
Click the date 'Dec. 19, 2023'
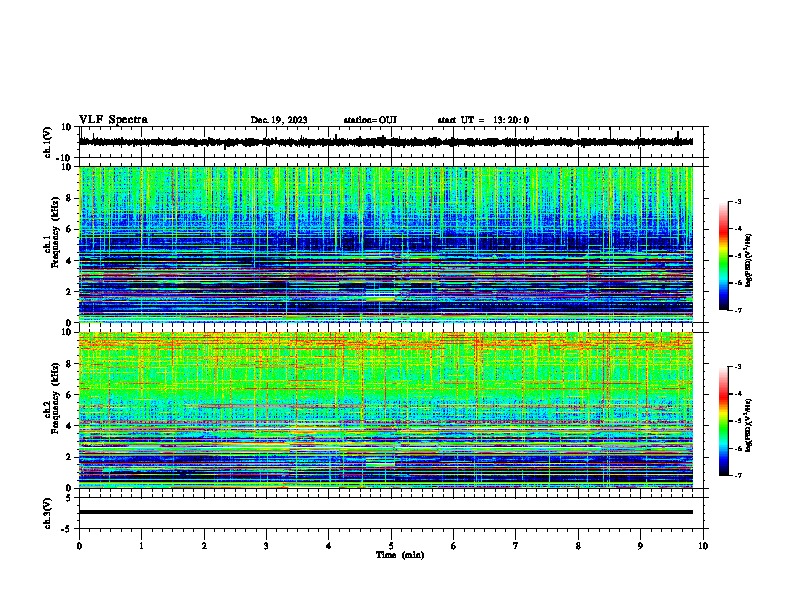(279, 120)
